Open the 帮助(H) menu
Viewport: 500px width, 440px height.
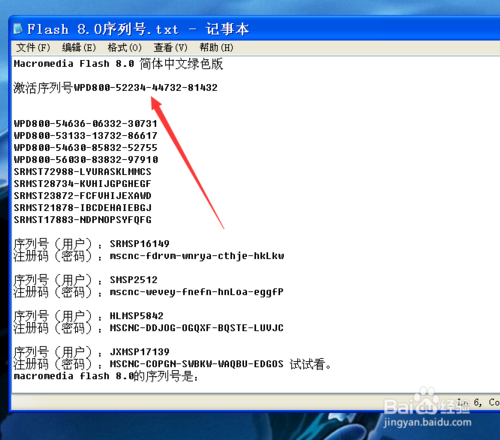(216, 48)
